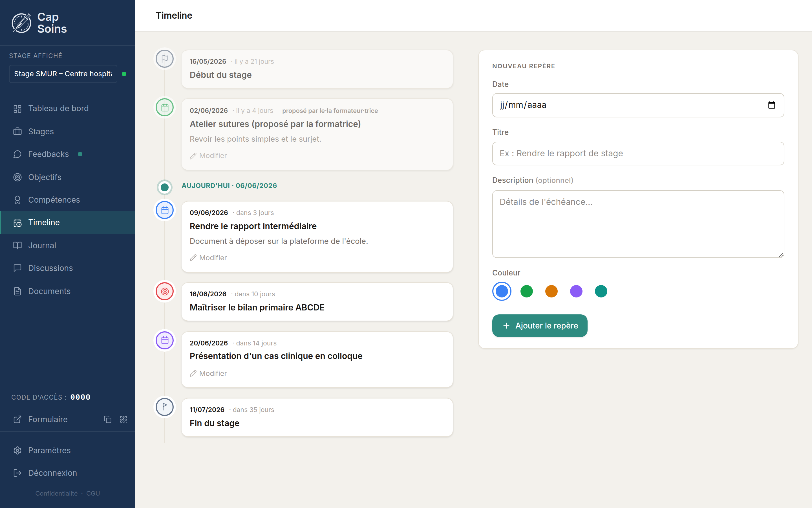Open the Stage SMUR stage selector dropdown
The image size is (812, 508).
pyautogui.click(x=63, y=74)
